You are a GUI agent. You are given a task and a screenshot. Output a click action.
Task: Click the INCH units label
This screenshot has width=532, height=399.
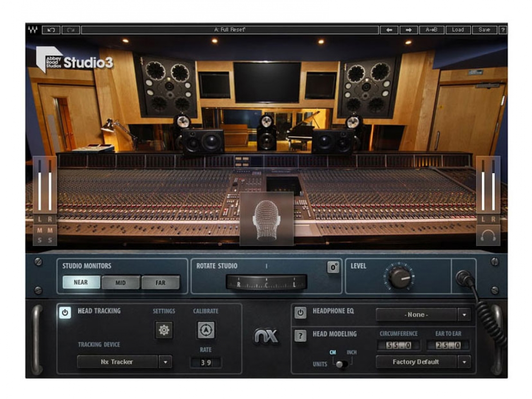(x=352, y=352)
